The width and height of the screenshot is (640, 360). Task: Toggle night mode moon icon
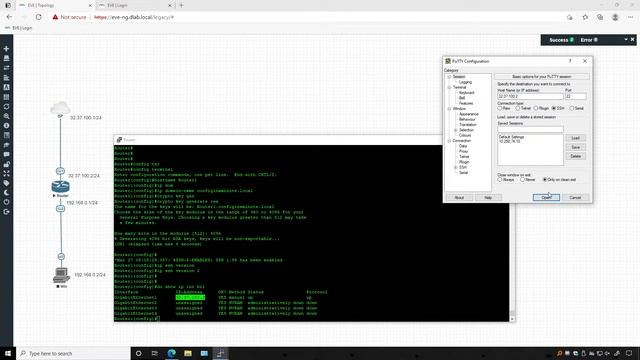(6, 193)
